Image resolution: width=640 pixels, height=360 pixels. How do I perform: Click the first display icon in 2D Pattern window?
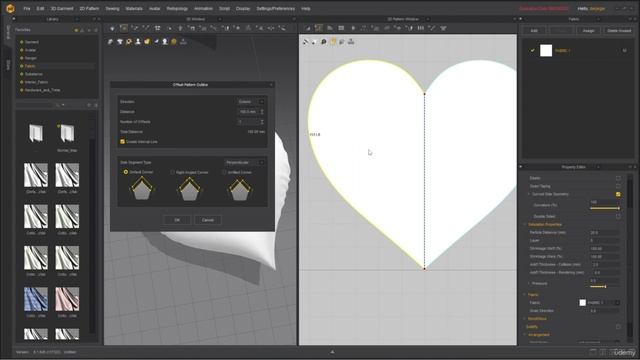pos(306,42)
